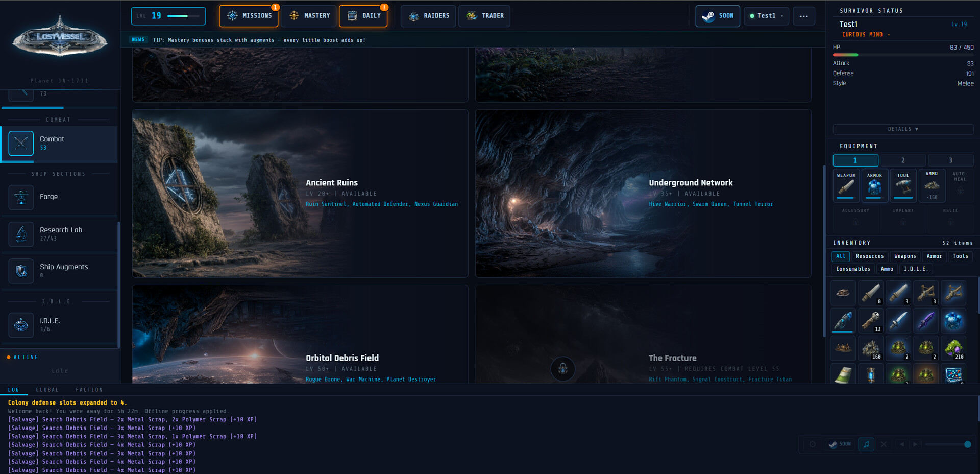Select the I.D.L.E. robot icon

pos(21,325)
